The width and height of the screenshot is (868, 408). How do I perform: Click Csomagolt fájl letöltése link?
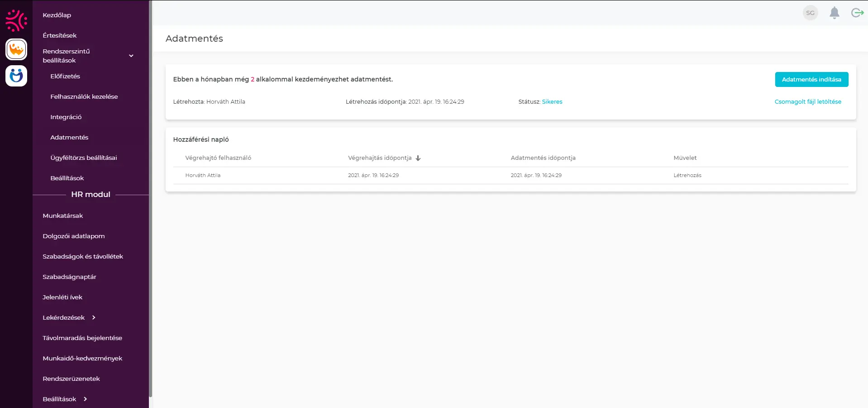[x=807, y=102]
